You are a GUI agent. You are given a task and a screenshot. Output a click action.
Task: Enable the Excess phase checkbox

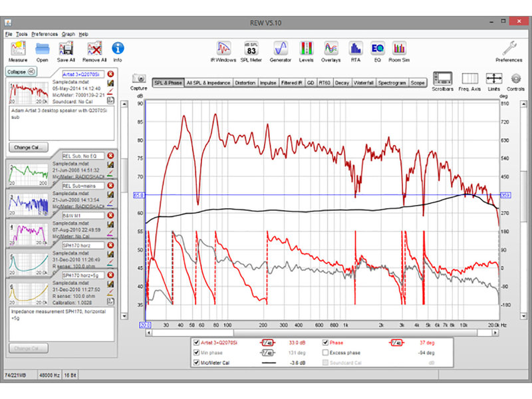pos(327,352)
